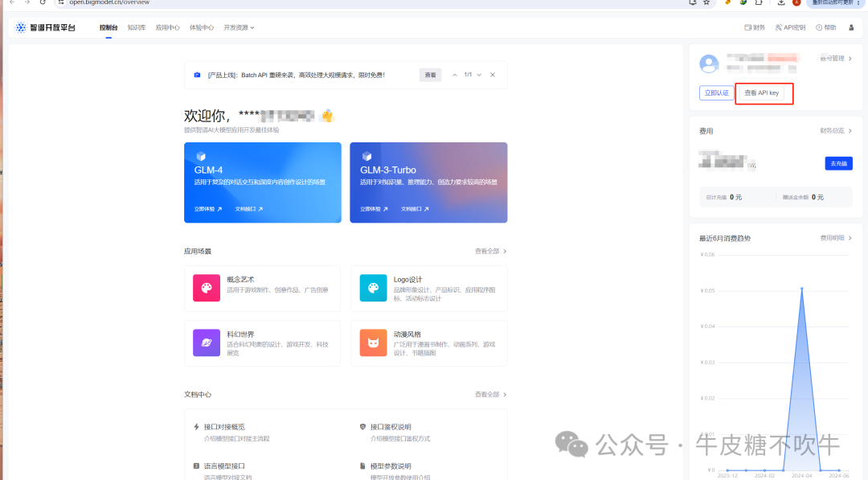Click the red browser profile avatar
This screenshot has width=868, height=480.
[x=796, y=2]
